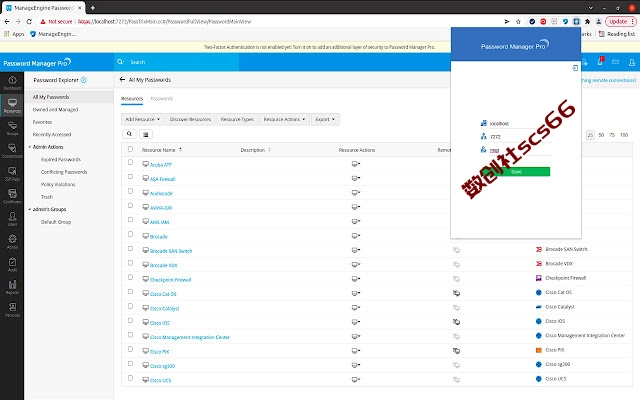Reload the page in the browser
The height and width of the screenshot is (400, 640).
click(x=29, y=22)
